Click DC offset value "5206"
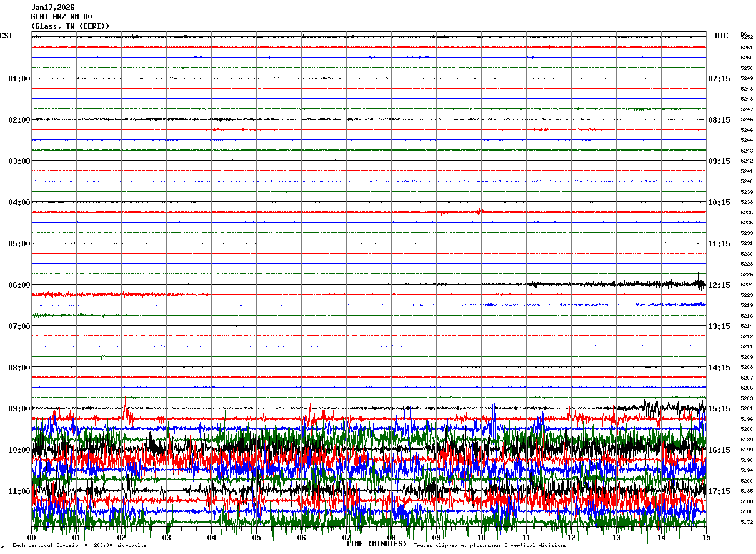The image size is (756, 554). (x=747, y=388)
